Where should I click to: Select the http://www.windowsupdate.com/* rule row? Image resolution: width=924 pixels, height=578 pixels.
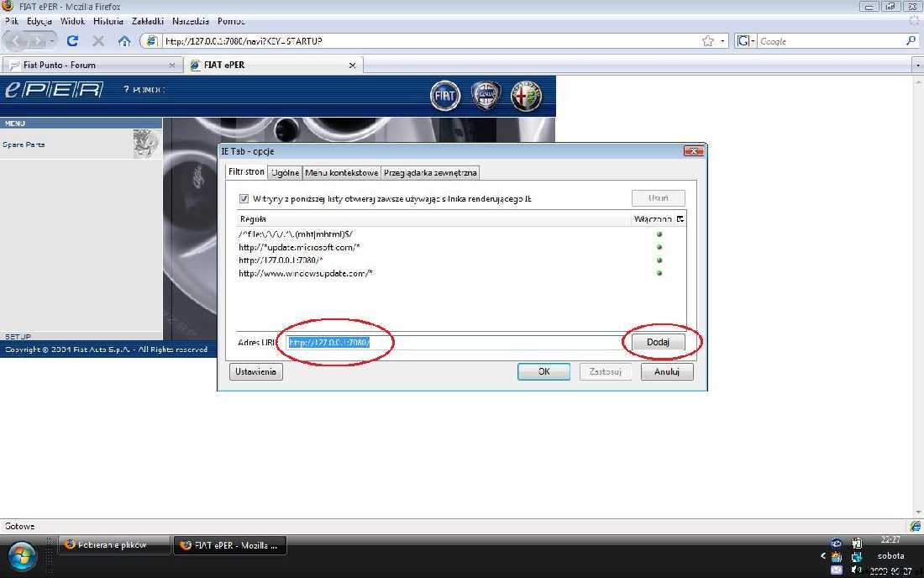tap(461, 273)
